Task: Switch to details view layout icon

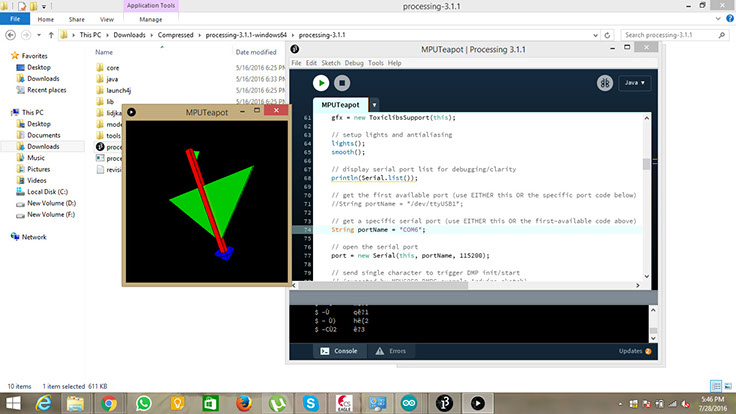Action: click(716, 386)
